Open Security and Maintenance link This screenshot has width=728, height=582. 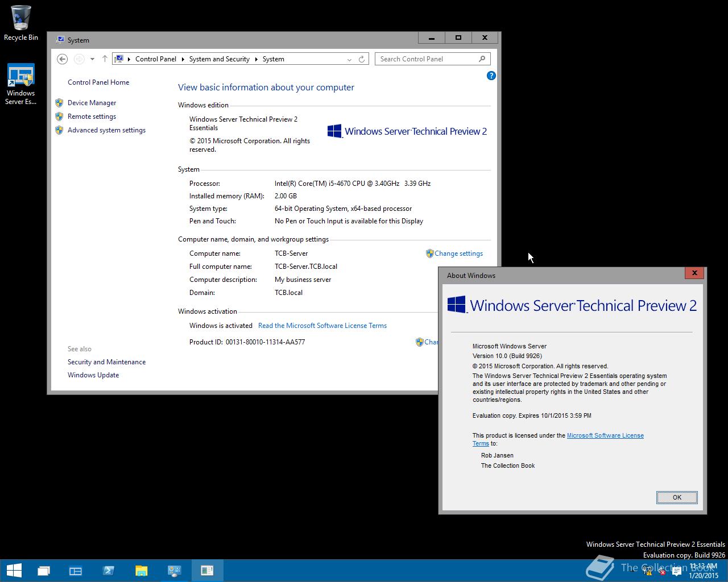(x=106, y=362)
